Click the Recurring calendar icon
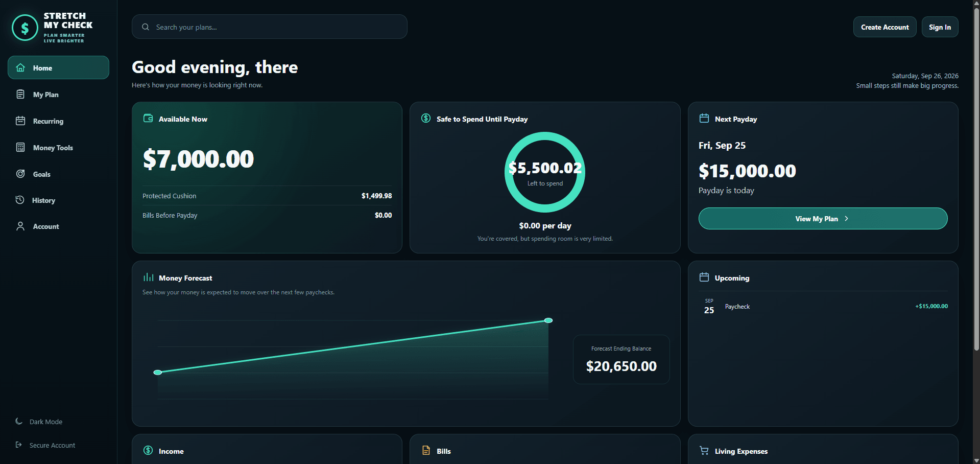The image size is (980, 464). 20,121
